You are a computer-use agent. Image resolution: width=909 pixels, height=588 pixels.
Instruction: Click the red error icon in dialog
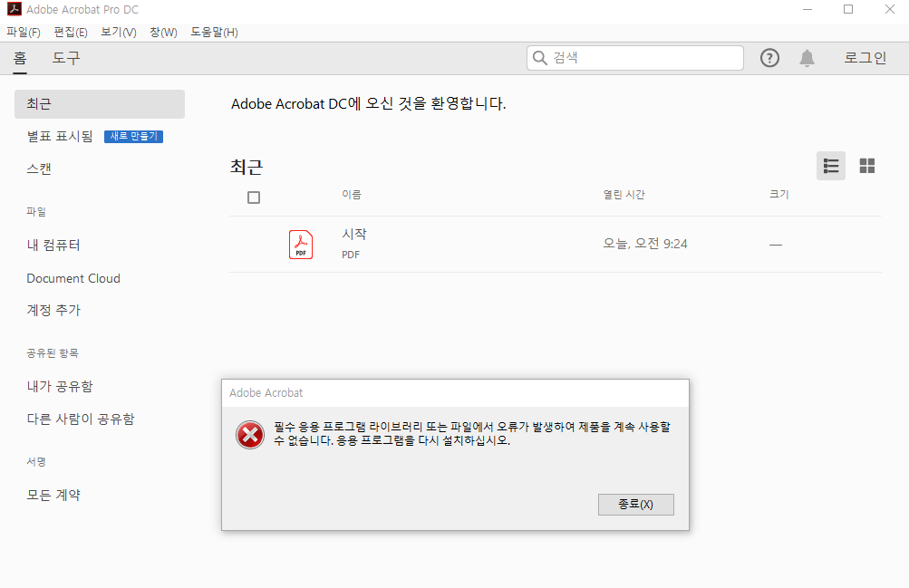pos(250,435)
